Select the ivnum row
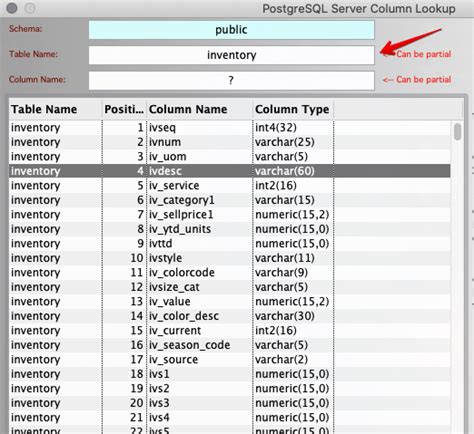The height and width of the screenshot is (434, 474). tap(229, 142)
